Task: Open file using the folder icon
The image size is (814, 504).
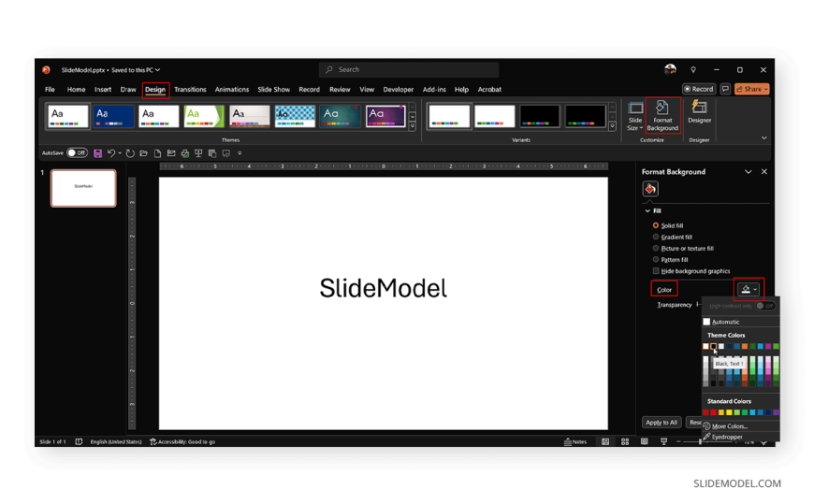Action: click(144, 153)
